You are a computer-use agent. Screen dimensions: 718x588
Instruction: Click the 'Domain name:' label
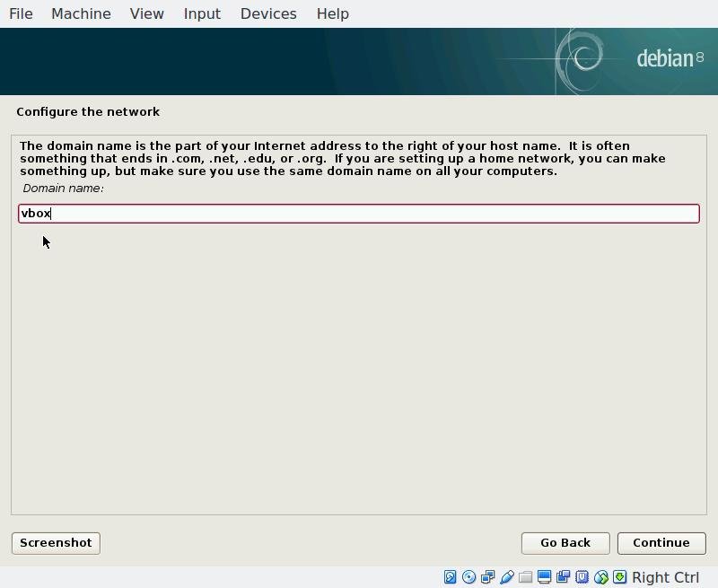63,189
